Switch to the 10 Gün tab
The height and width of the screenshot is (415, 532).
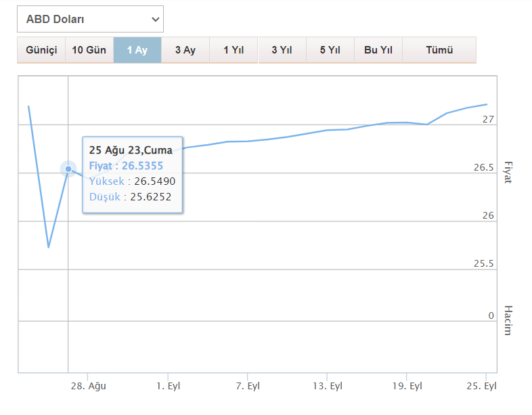[89, 50]
